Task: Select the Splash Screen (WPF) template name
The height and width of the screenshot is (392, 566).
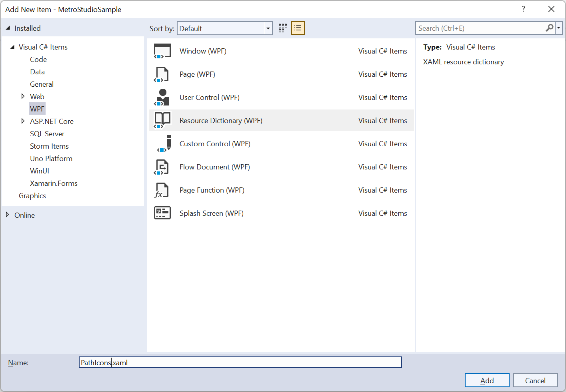Action: [212, 213]
